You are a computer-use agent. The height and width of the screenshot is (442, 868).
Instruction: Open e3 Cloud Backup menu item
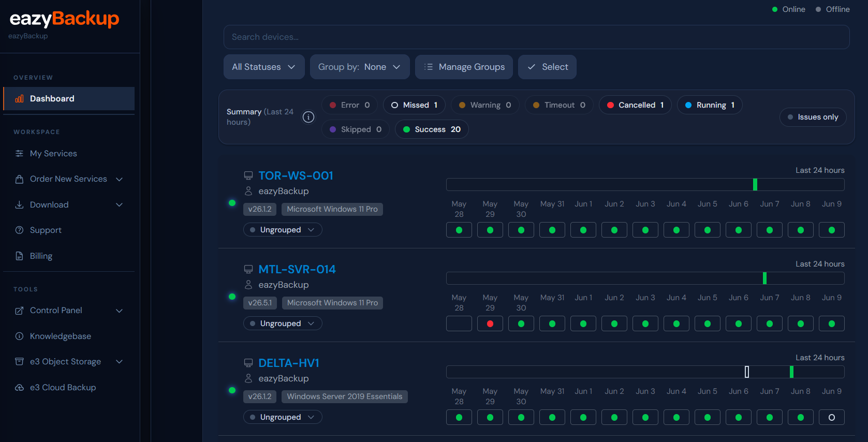[x=69, y=387]
